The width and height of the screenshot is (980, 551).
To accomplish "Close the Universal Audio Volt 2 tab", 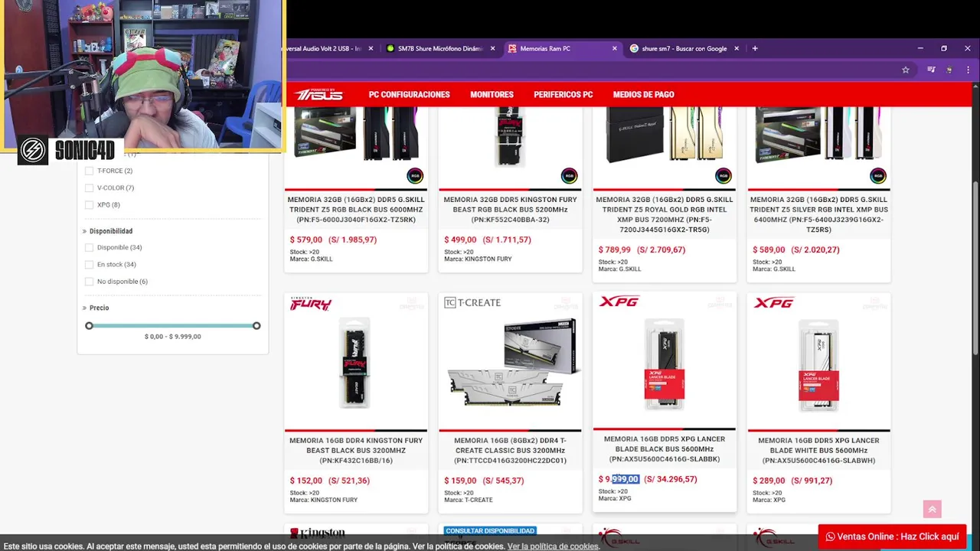I will [x=371, y=48].
